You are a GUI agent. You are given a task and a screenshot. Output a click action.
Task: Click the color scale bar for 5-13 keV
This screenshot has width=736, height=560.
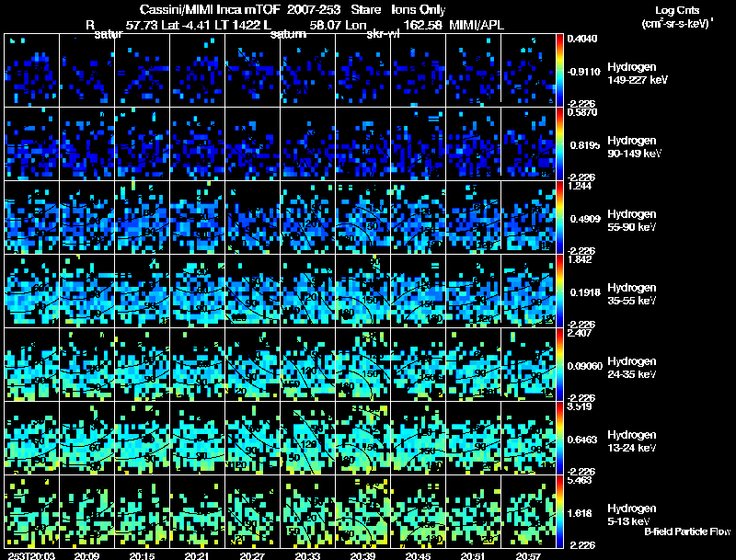pyautogui.click(x=559, y=511)
